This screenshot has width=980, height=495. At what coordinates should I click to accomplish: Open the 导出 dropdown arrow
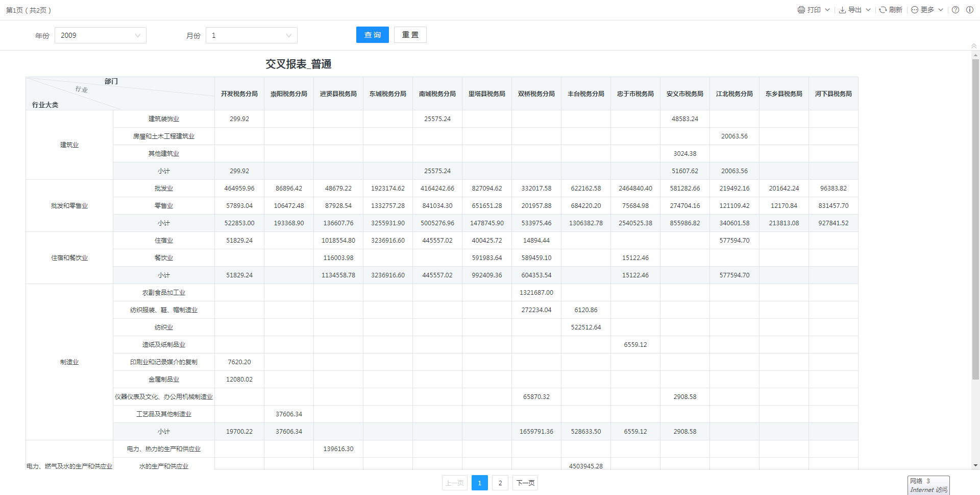click(868, 10)
